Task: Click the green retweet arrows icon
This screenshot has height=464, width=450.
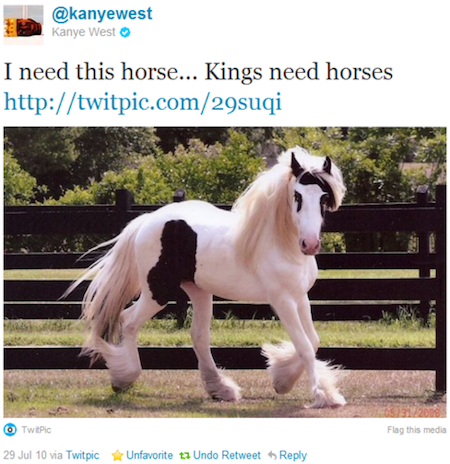Action: coord(185,455)
